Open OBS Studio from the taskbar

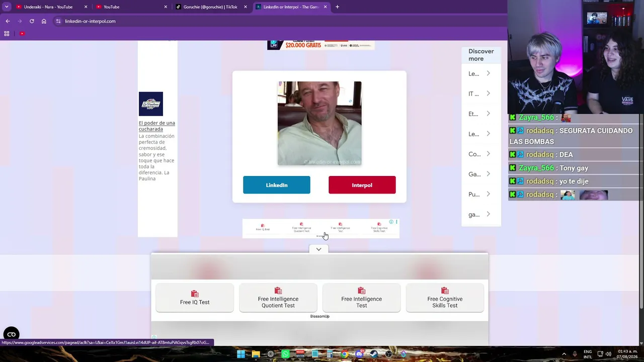[x=389, y=354]
